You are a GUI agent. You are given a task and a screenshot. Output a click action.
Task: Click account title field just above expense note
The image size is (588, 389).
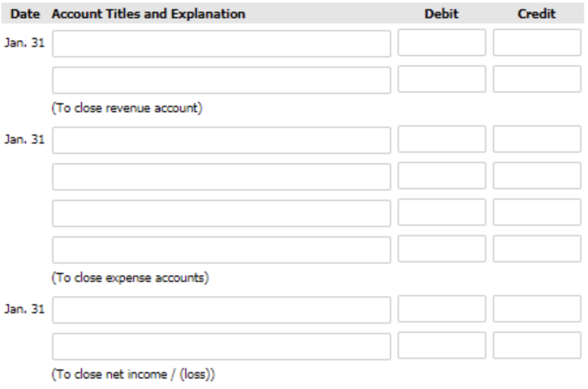pyautogui.click(x=222, y=249)
